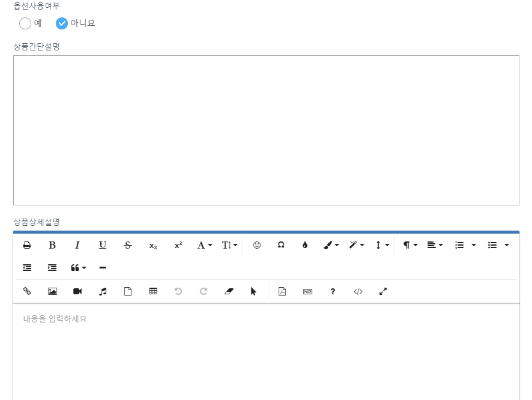Select the 아니요 radio option
This screenshot has width=532, height=400.
point(62,23)
